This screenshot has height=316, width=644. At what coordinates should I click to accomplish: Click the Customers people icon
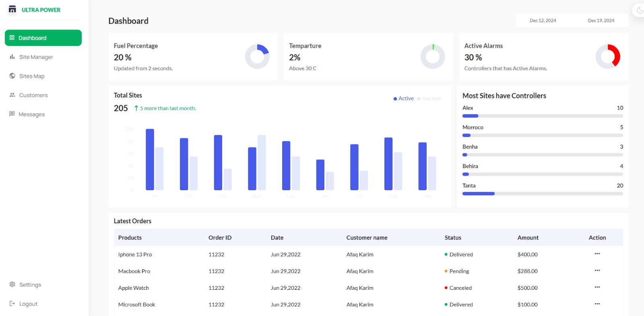click(12, 95)
